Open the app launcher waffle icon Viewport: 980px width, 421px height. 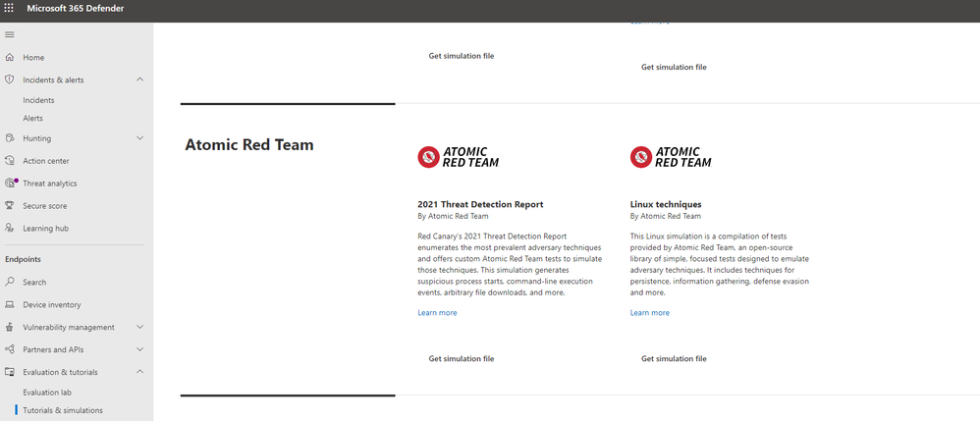(x=9, y=8)
